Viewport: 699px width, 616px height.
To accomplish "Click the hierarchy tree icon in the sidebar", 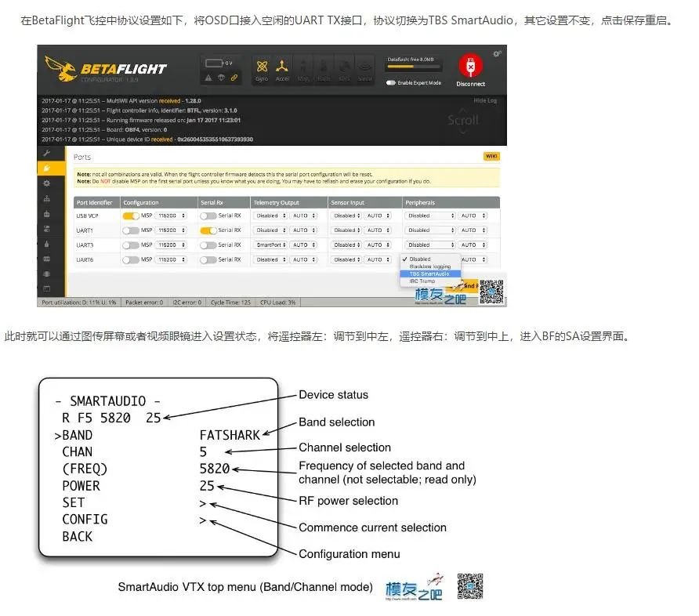I will [x=46, y=198].
